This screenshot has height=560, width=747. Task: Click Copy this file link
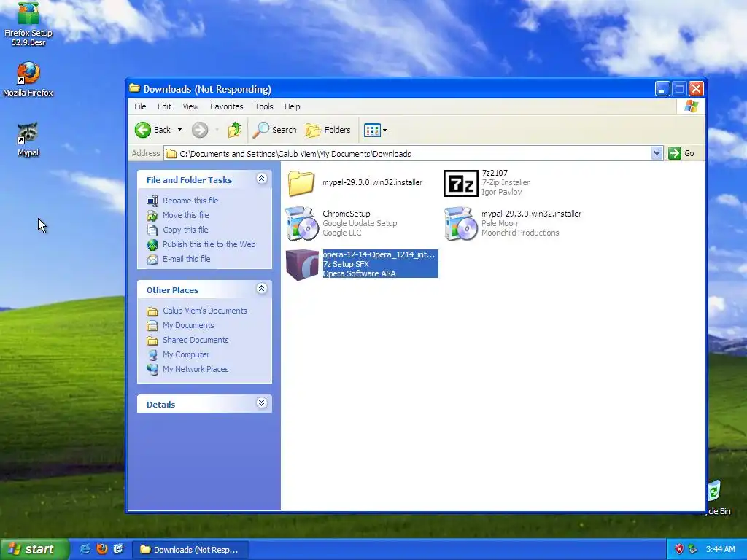pyautogui.click(x=185, y=230)
